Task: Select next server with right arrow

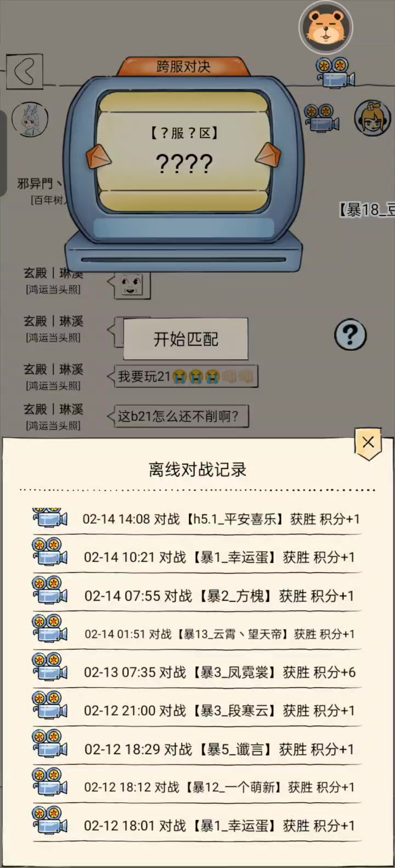Action: coord(268,155)
